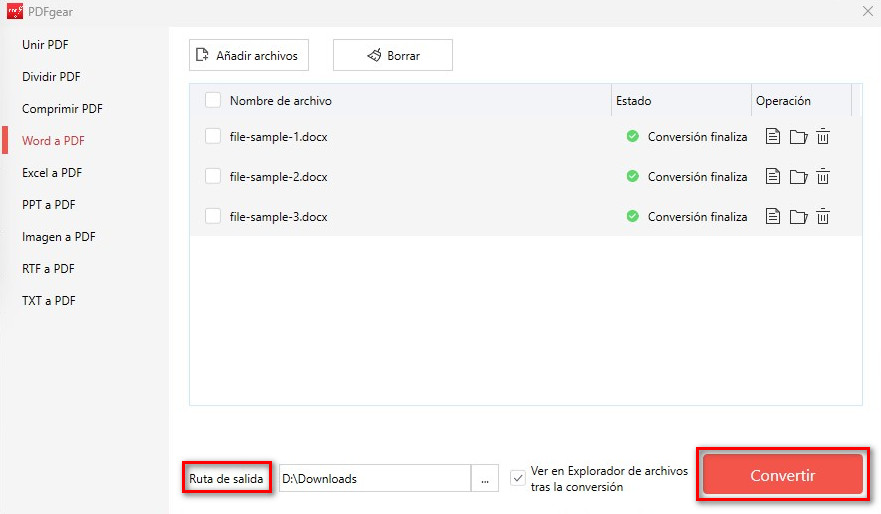Screen dimensions: 881x514
Task: Check the box for file-sample-1.docx
Action: [213, 137]
